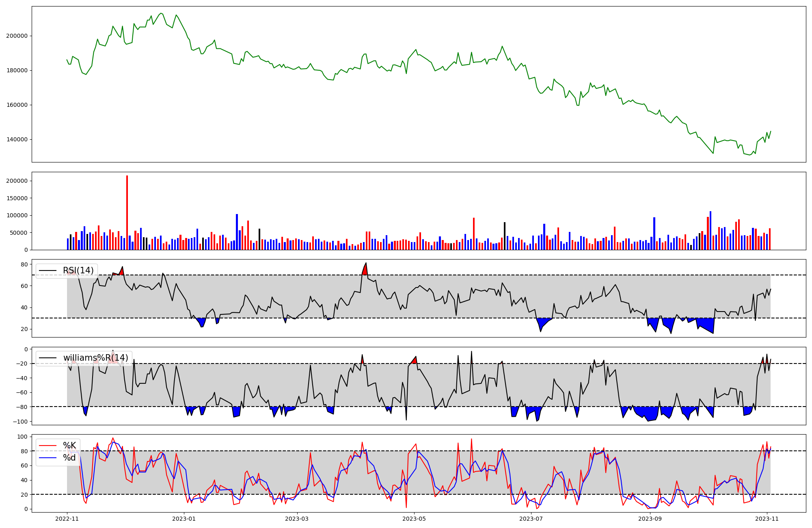Click the 2023-11 x-axis date label
This screenshot has height=528, width=812.
[x=767, y=519]
